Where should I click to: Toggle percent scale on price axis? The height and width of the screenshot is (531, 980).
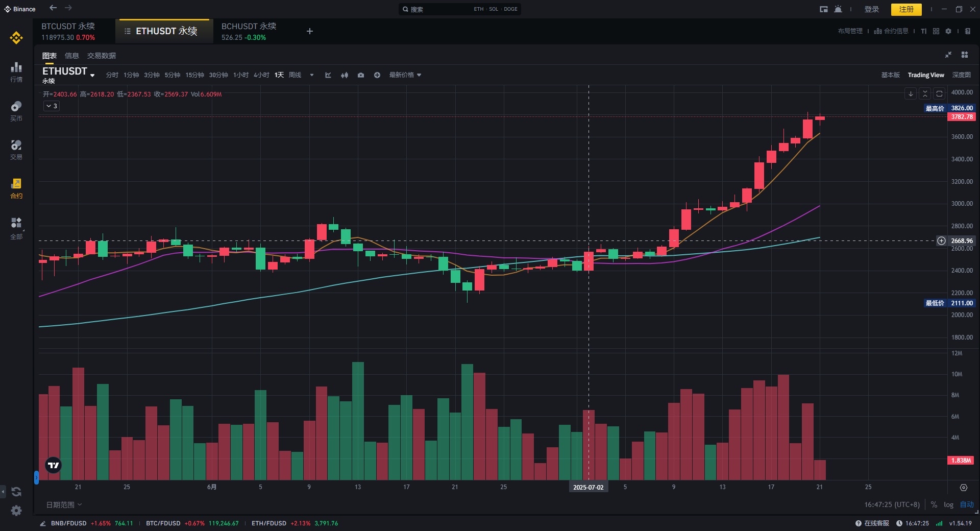tap(934, 504)
